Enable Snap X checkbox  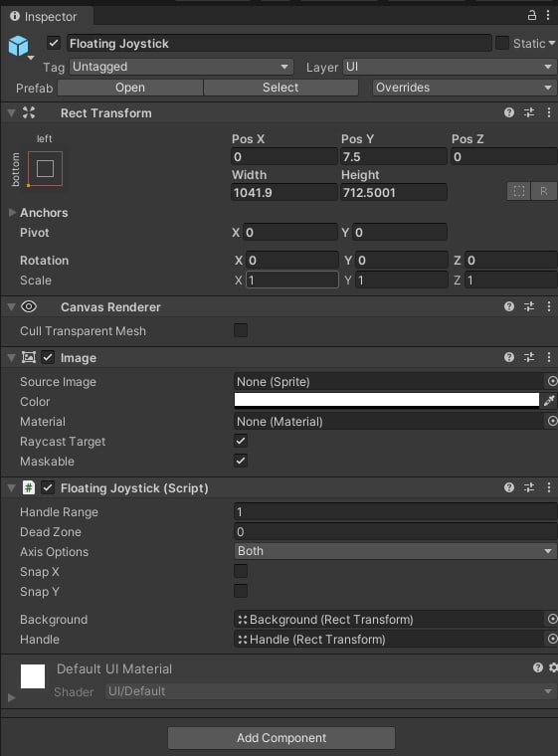pyautogui.click(x=241, y=571)
